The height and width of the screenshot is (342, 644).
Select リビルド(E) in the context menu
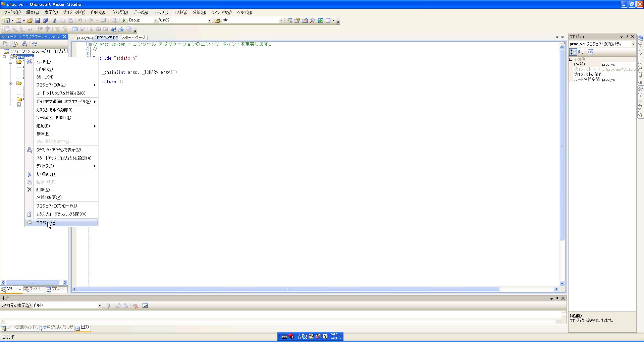[62, 69]
